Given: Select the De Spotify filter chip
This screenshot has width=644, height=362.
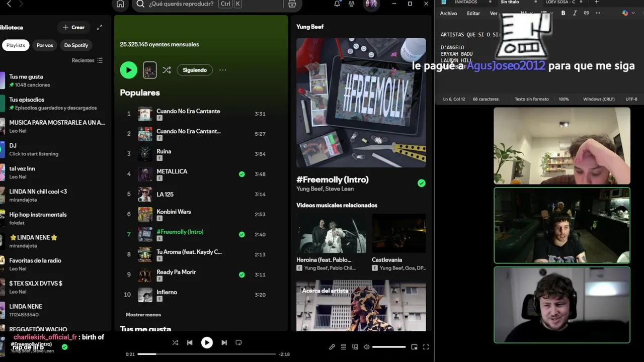Looking at the screenshot, I should click(x=76, y=45).
